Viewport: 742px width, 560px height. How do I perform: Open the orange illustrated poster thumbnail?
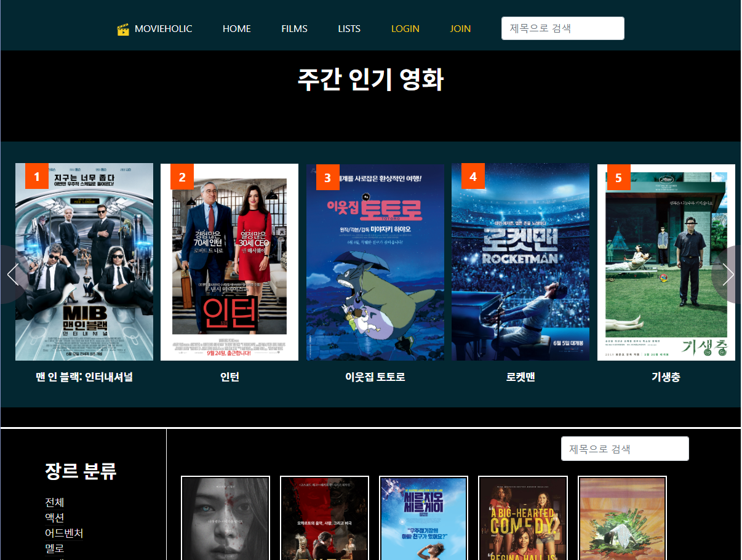click(622, 518)
